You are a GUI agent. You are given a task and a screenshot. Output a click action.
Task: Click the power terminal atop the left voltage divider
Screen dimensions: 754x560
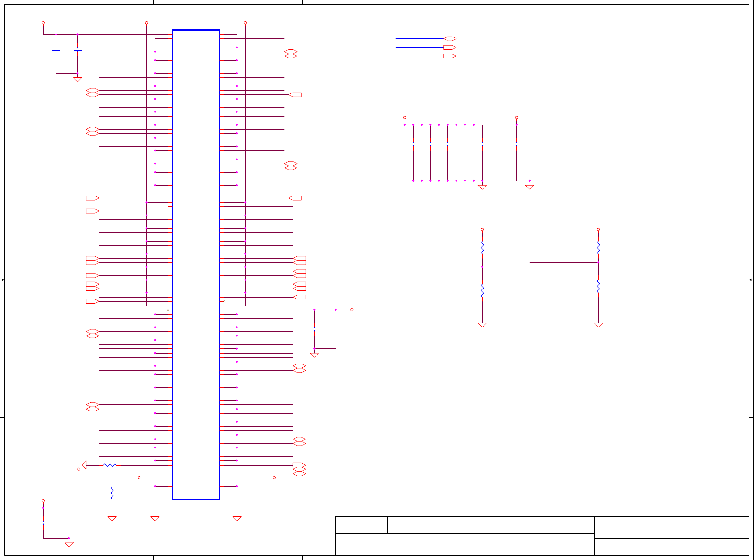tap(482, 230)
